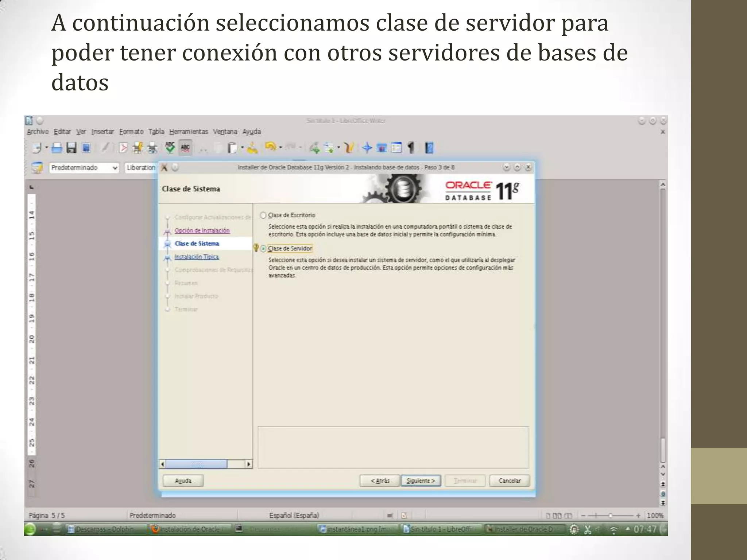Click the network wifi tray icon
Screen dimensions: 747x560
click(614, 529)
